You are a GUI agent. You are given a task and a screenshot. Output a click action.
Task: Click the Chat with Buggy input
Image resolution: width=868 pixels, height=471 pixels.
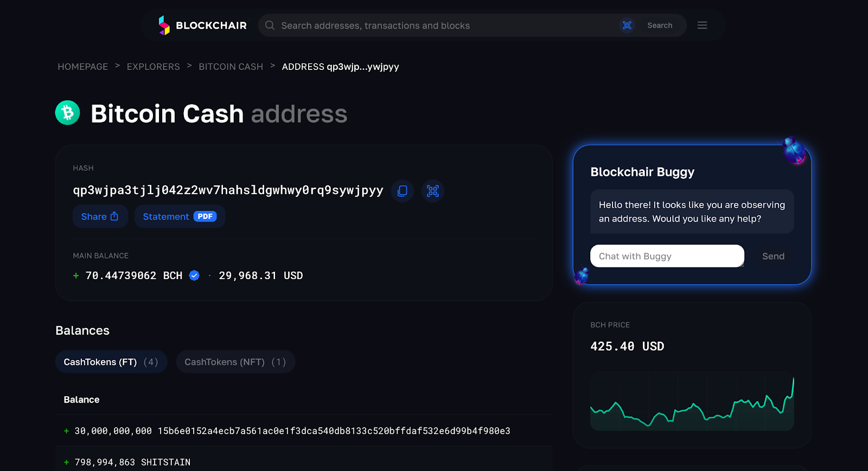click(x=667, y=256)
